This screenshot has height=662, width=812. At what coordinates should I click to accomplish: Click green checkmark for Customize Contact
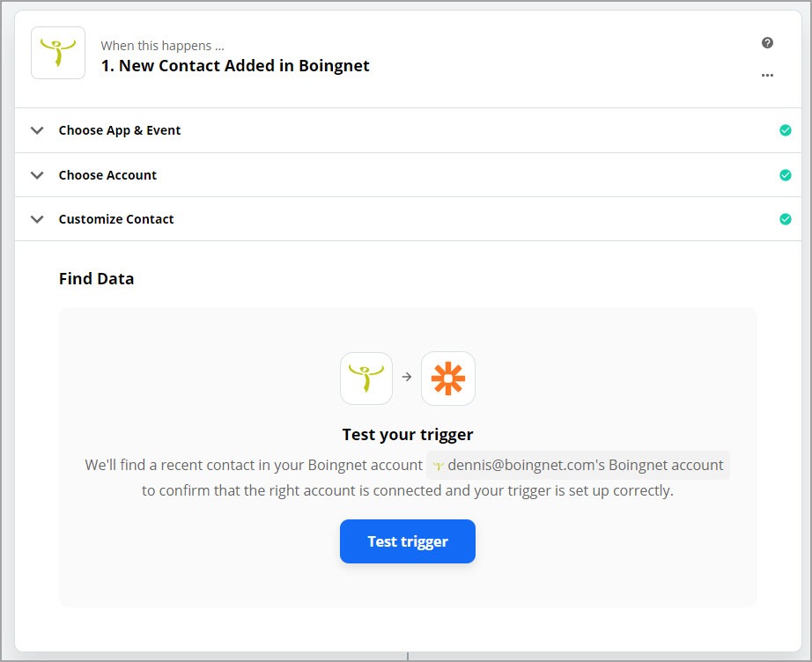tap(785, 219)
